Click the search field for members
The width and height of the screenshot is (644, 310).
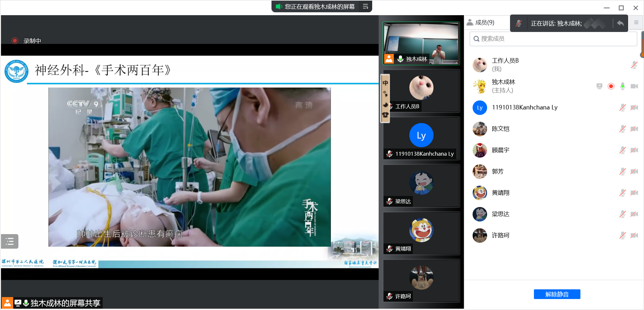(x=553, y=39)
